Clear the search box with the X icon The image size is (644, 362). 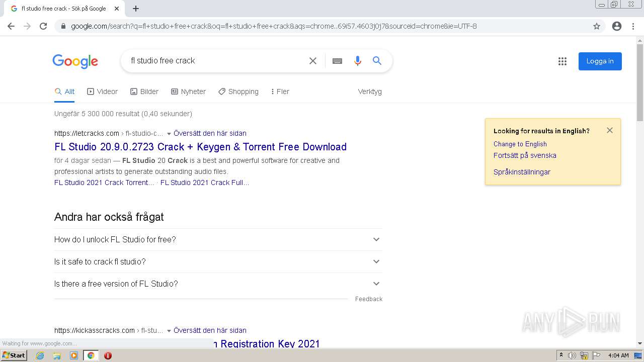tap(313, 61)
